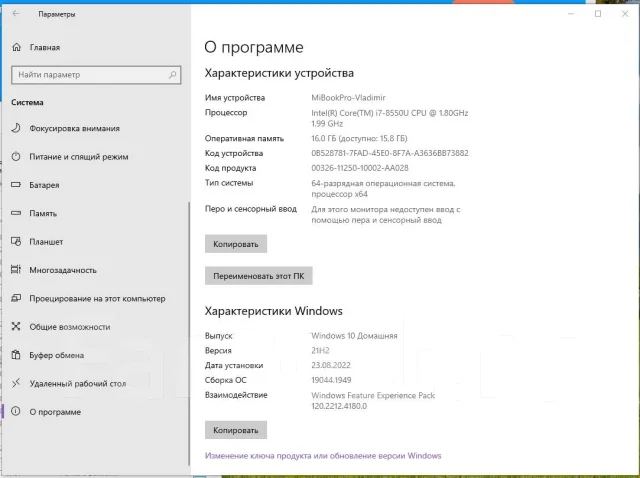Select Проецирование на этот компьютер icon
The height and width of the screenshot is (478, 640).
tap(16, 298)
